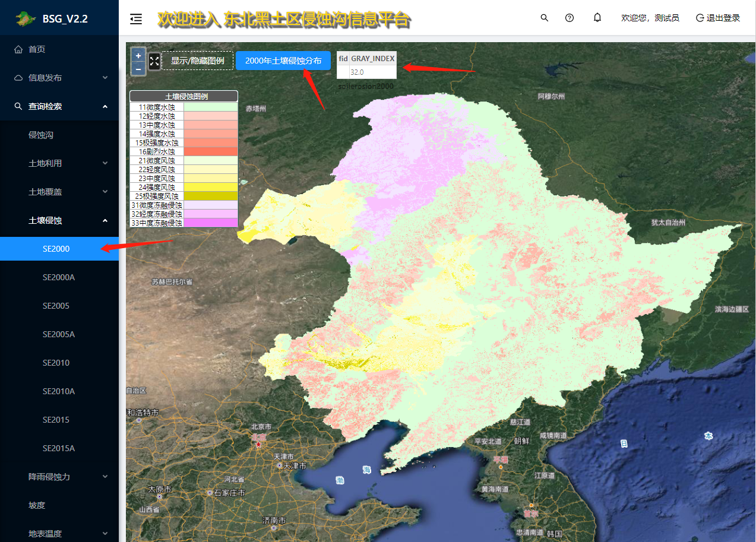Image resolution: width=756 pixels, height=542 pixels.
Task: Select the SE2005A layer item
Action: coord(59,334)
